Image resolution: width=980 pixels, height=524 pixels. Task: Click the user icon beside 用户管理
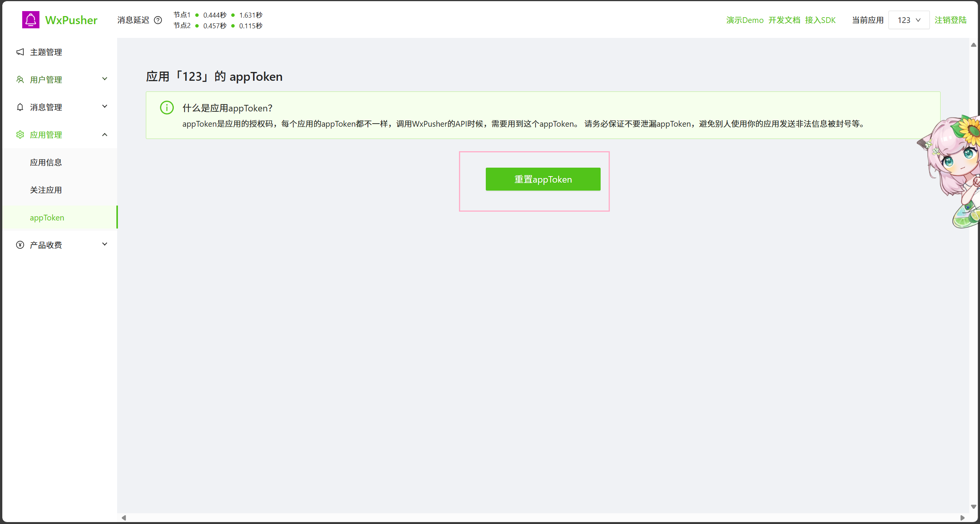point(20,80)
